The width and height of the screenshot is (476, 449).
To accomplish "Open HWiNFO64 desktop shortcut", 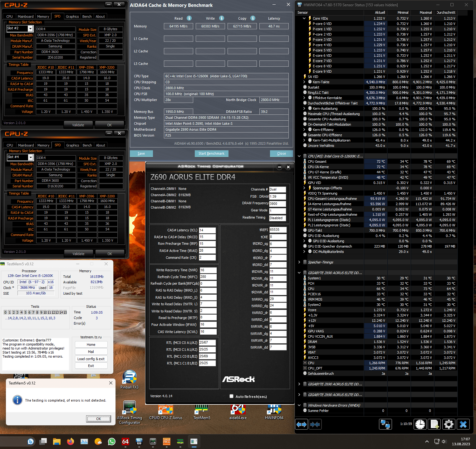I will pos(274,412).
